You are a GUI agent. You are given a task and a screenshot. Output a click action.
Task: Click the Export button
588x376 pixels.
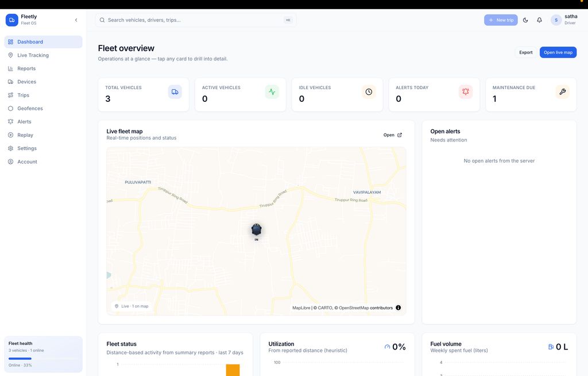click(x=525, y=52)
